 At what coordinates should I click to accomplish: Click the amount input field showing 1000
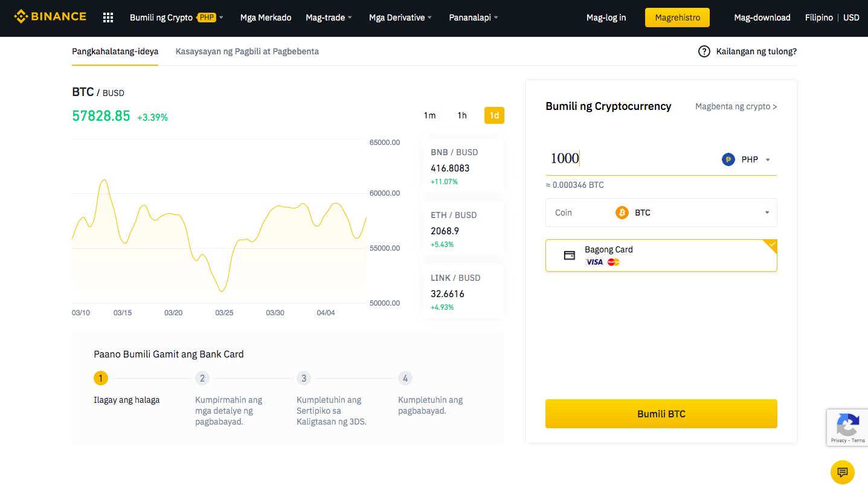point(628,159)
